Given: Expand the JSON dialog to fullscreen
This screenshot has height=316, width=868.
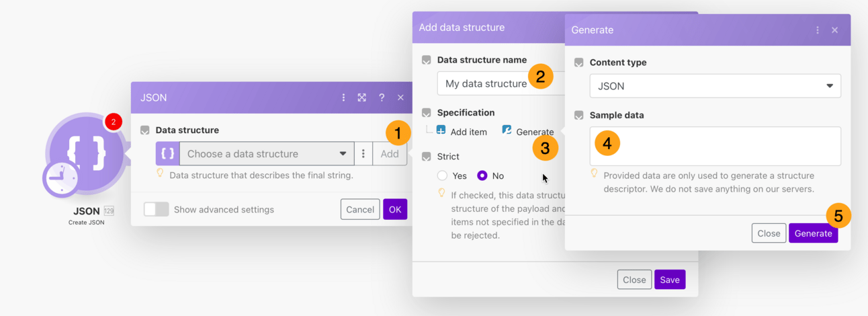Looking at the screenshot, I should 362,97.
